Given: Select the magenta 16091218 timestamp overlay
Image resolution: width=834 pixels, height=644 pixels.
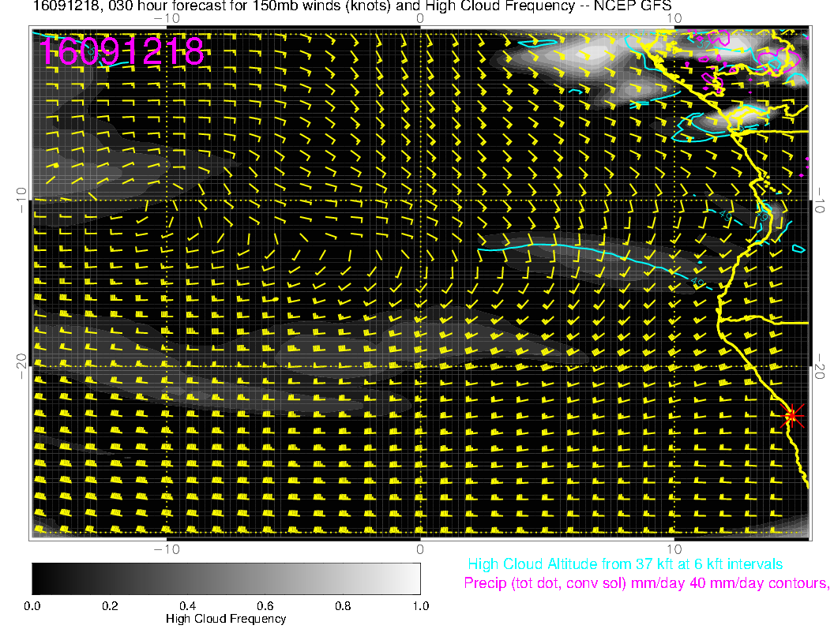Looking at the screenshot, I should click(x=122, y=52).
